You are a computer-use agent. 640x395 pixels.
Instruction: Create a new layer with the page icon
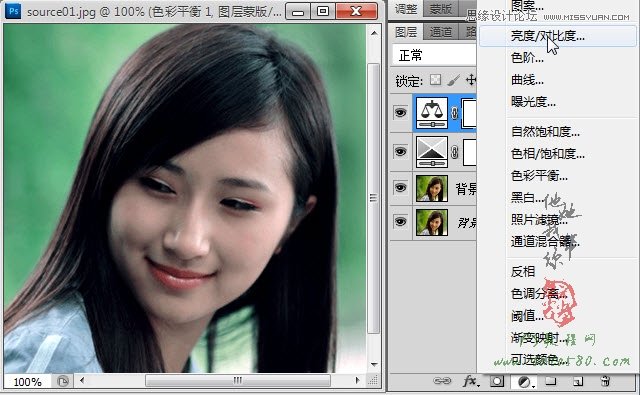pyautogui.click(x=578, y=382)
